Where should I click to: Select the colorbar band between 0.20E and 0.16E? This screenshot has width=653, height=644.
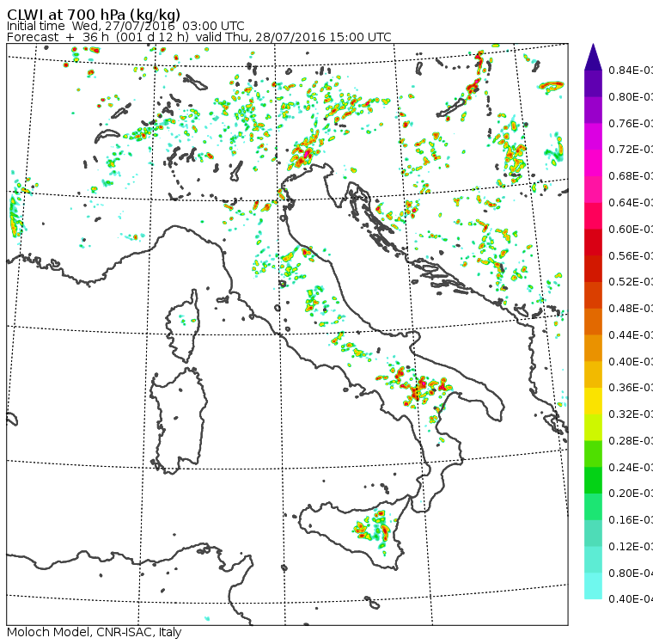[x=593, y=507]
